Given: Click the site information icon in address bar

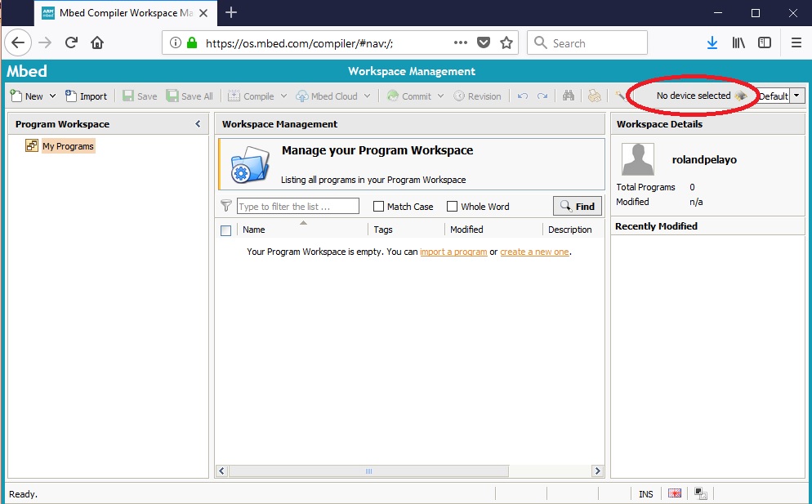Looking at the screenshot, I should [176, 42].
